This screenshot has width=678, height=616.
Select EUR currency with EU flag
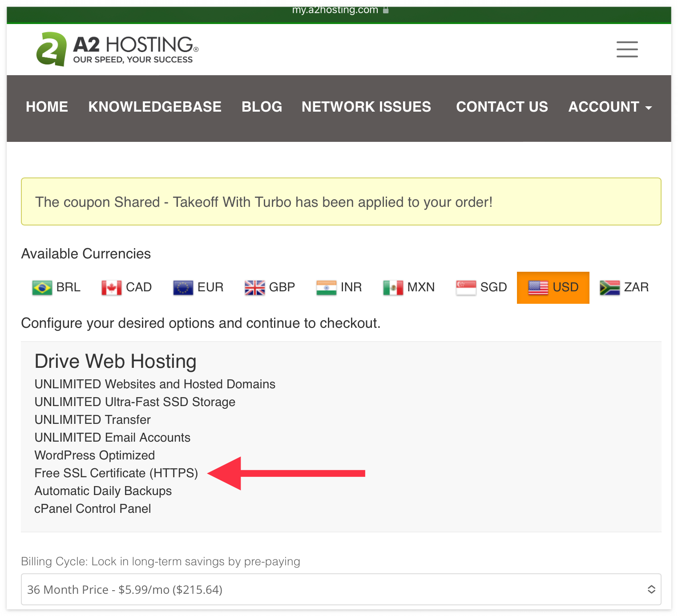pyautogui.click(x=198, y=287)
